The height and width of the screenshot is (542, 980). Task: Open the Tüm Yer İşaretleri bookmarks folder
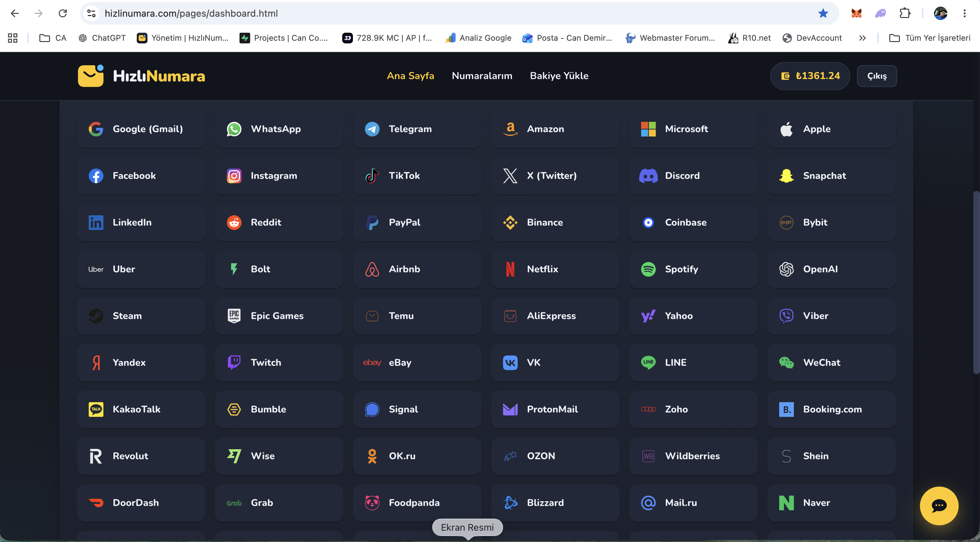click(930, 38)
